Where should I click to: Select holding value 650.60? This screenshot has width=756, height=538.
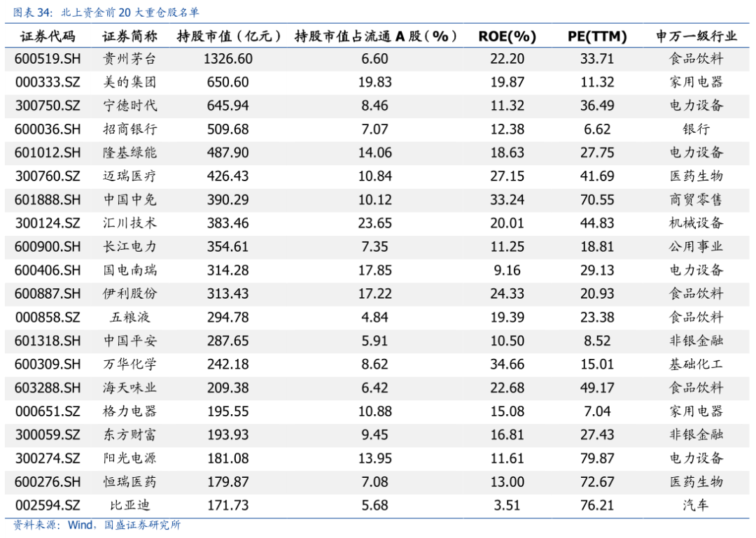click(228, 83)
